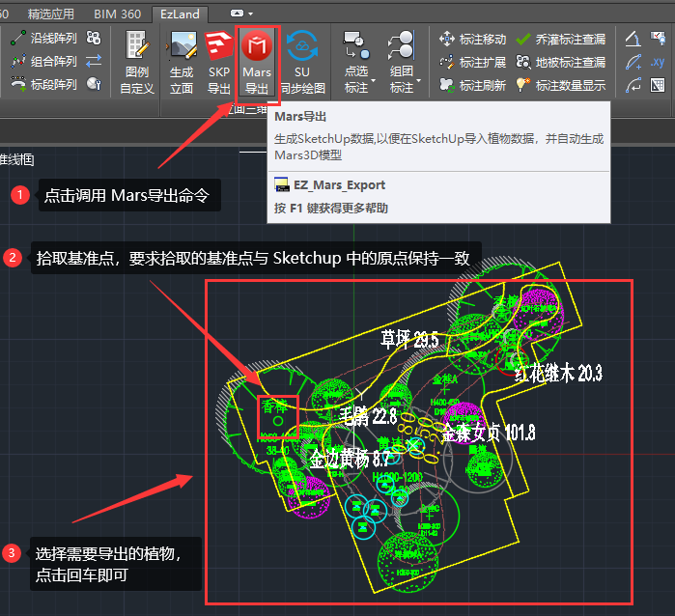Expand the 点选标注 dropdown arrow
Viewport: 675px width, 616px height.
coord(373,80)
